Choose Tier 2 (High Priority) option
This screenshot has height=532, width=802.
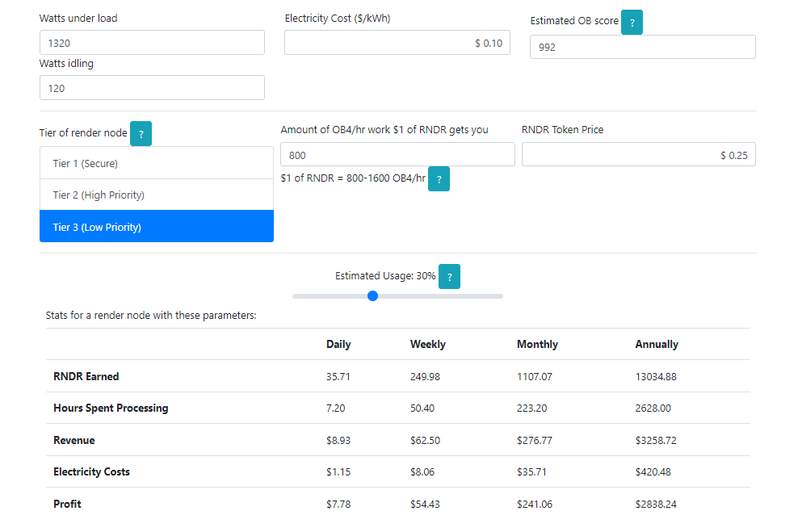(157, 195)
